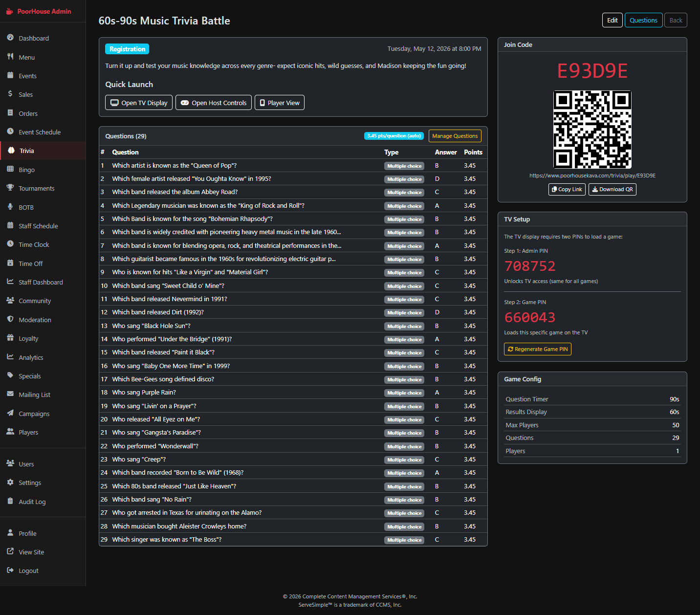Click the PoorHouse Admin brand link
This screenshot has height=615, width=700.
[39, 11]
